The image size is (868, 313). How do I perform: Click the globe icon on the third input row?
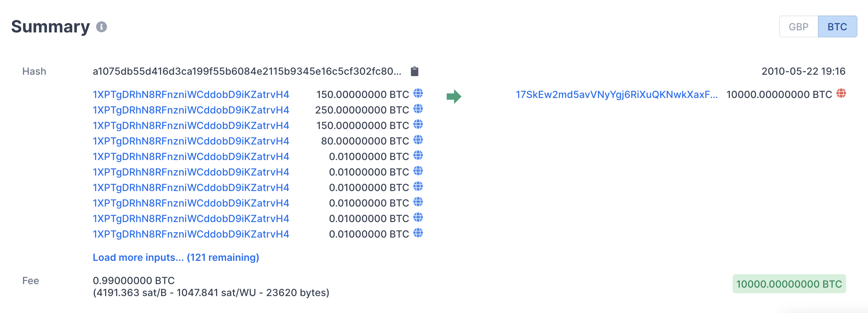pyautogui.click(x=418, y=124)
